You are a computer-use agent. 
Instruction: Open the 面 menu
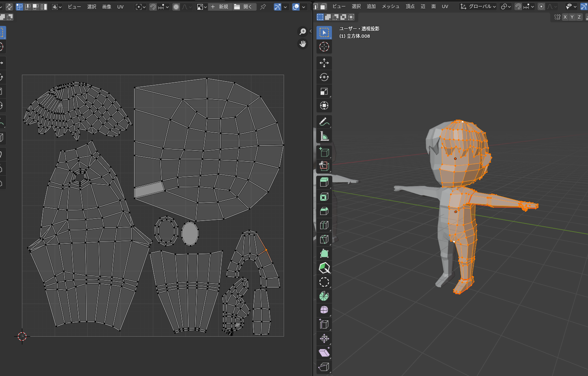(x=433, y=6)
